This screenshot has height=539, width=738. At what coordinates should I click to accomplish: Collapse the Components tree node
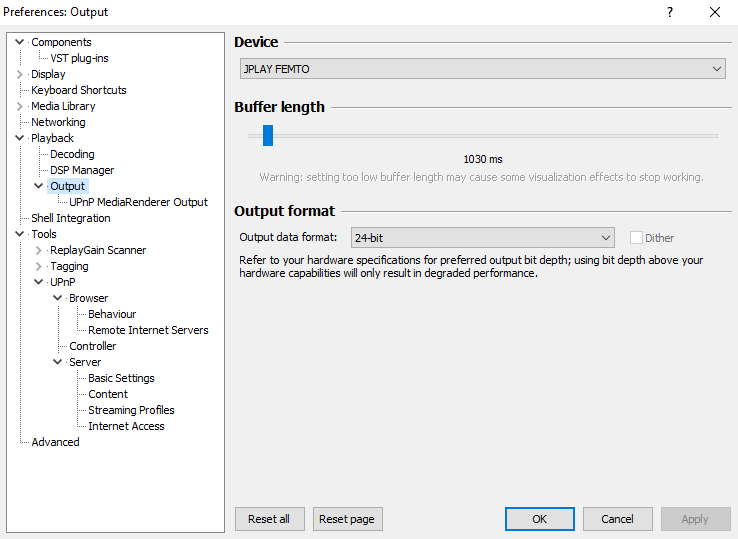click(x=19, y=42)
